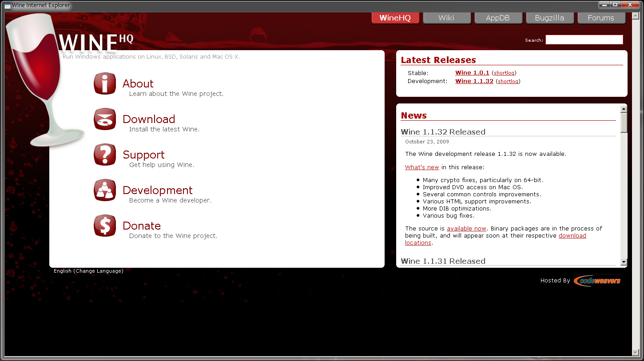This screenshot has height=361, width=644.
Task: Click 'More DIB optimizations' bullet text
Action: coord(457,209)
